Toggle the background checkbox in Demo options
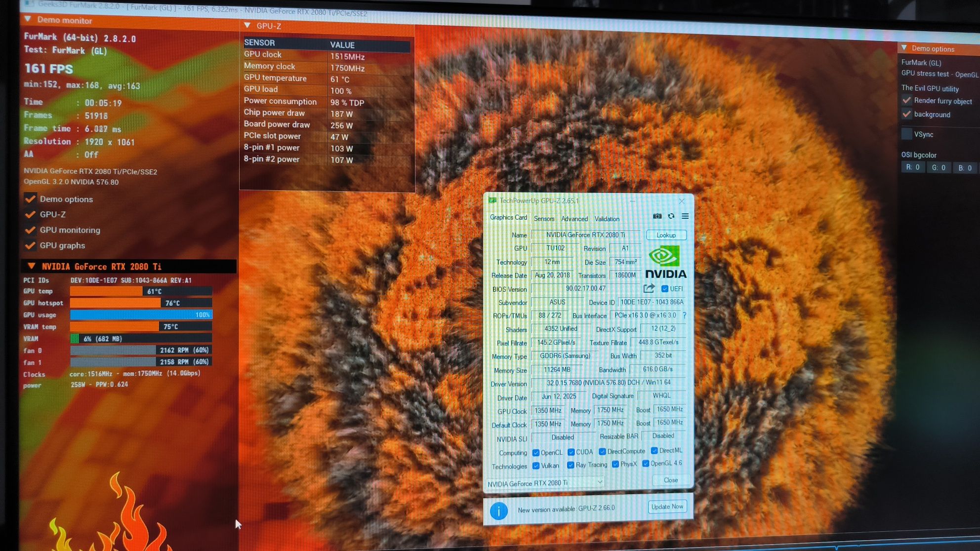Viewport: 980px width, 551px height. pyautogui.click(x=907, y=114)
